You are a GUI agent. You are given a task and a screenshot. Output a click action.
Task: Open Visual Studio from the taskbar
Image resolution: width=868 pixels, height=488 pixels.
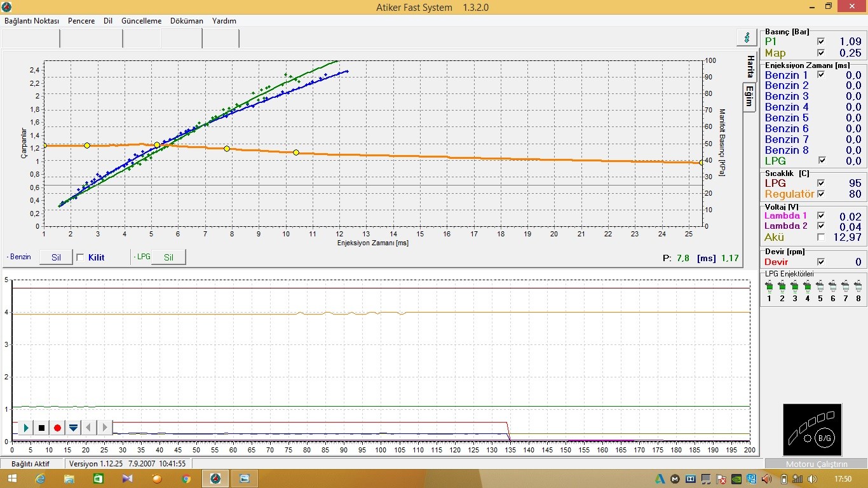128,478
